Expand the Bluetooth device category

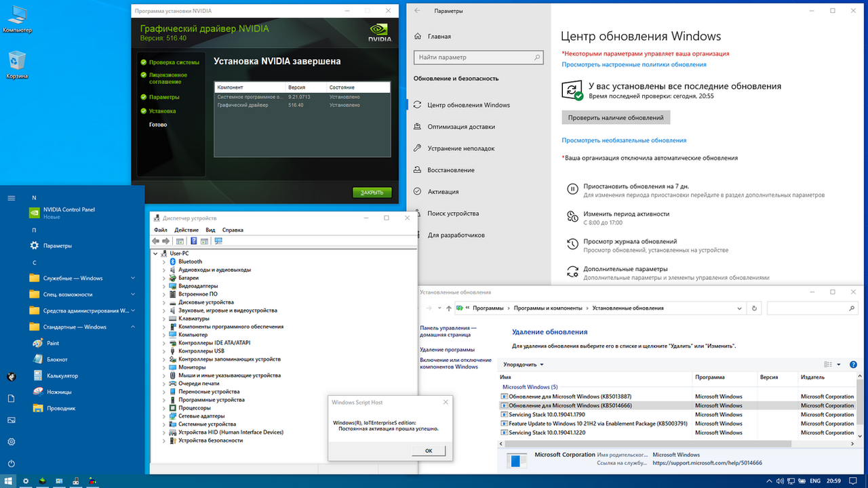[x=164, y=262]
